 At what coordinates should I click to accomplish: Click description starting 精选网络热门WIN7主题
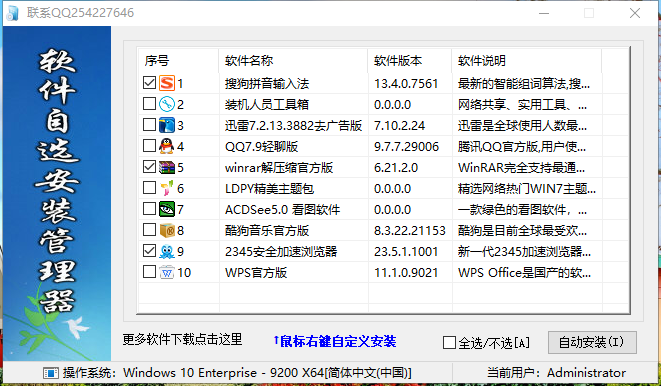(527, 189)
